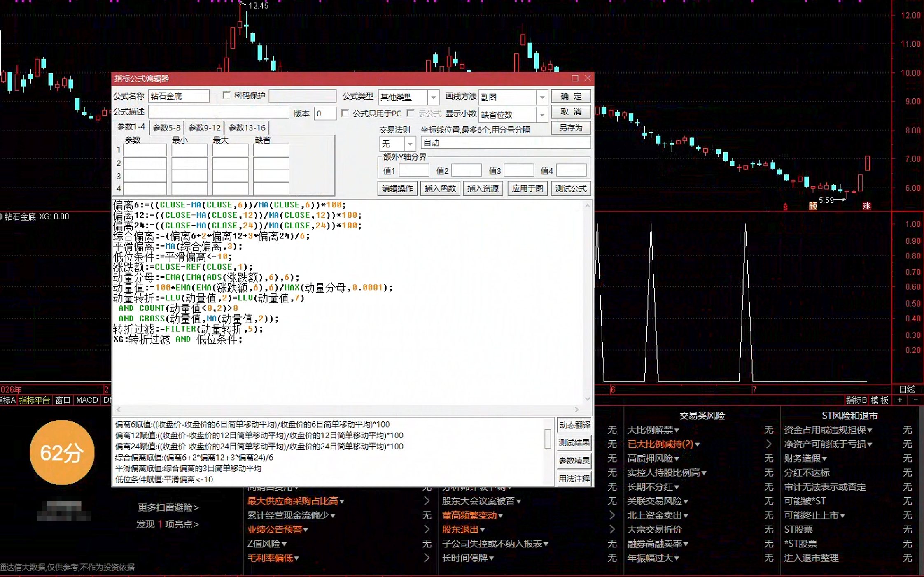This screenshot has height=577, width=924.
Task: Switch to 参数5-8 tab
Action: pos(166,128)
